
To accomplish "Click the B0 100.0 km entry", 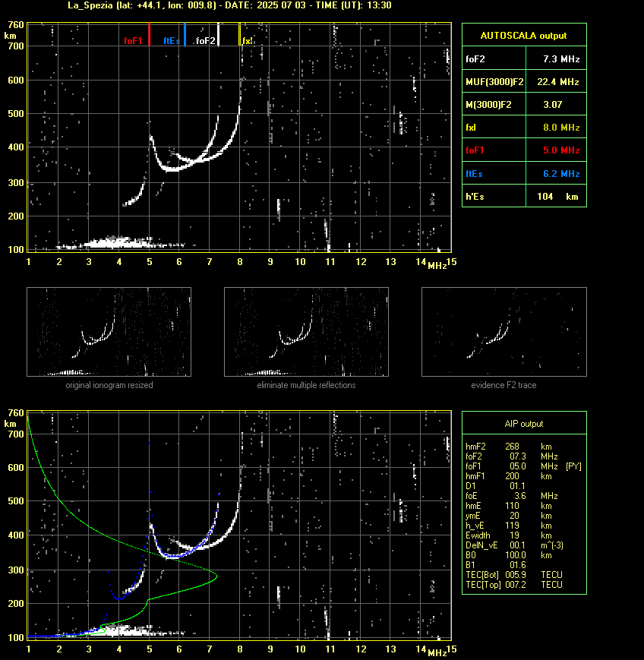I will coord(509,555).
